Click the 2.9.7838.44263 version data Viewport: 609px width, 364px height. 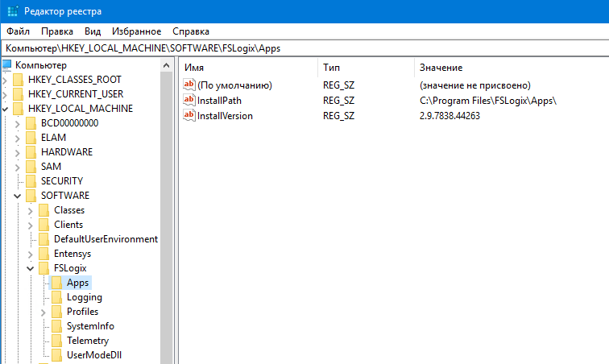[x=449, y=116]
